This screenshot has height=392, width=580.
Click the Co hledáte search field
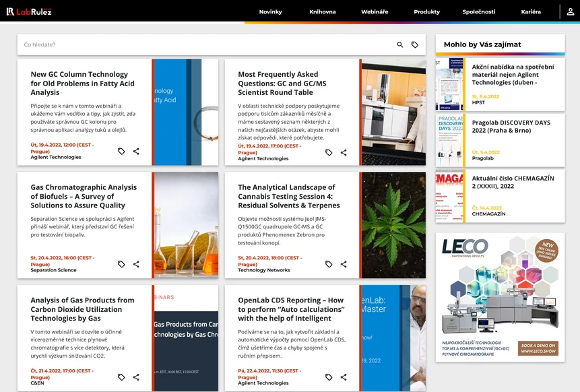(202, 45)
